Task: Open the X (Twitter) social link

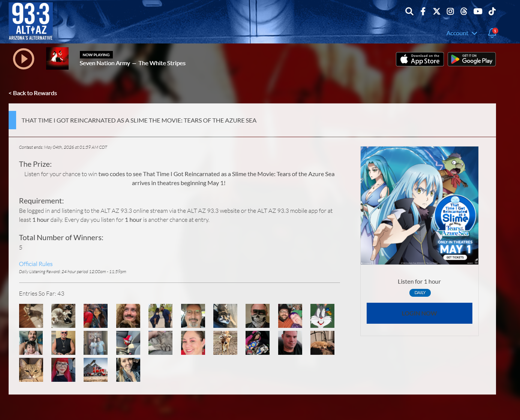Action: (x=436, y=11)
